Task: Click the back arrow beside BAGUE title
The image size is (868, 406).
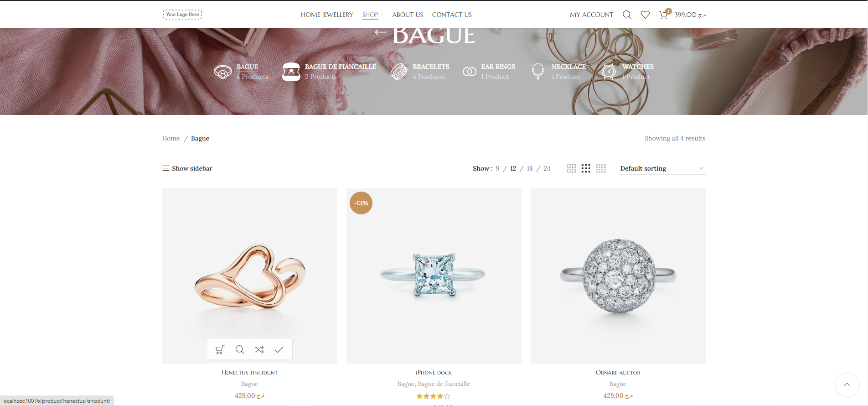Action: 380,32
